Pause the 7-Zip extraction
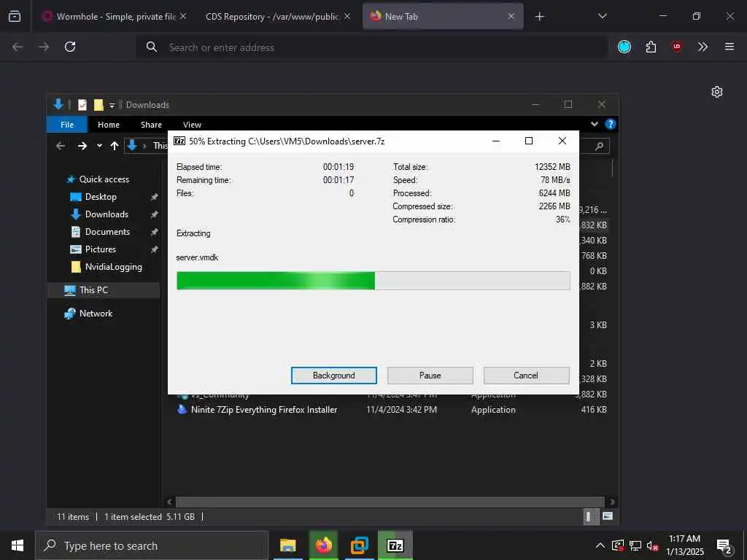 tap(430, 376)
